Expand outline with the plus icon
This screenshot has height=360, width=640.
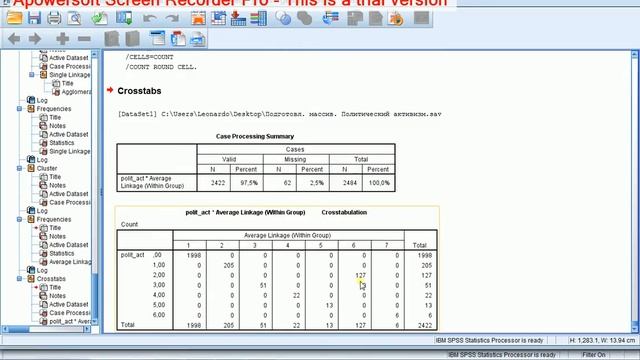pos(62,39)
